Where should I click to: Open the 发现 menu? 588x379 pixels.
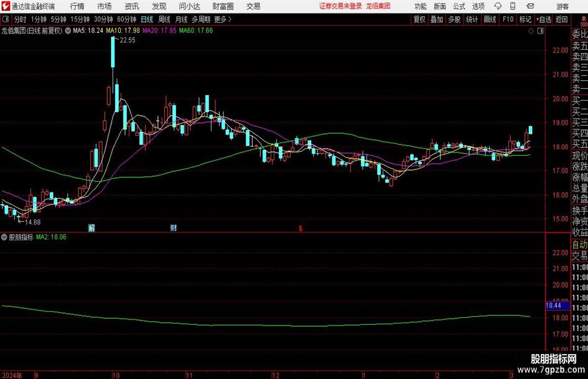(x=159, y=6)
